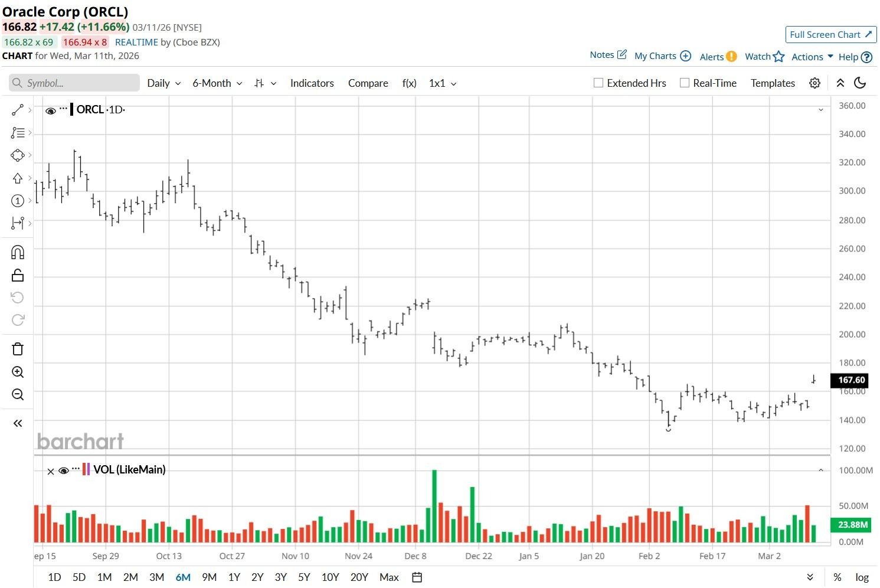This screenshot has width=880, height=588.
Task: Expand chart list with double chevron down
Action: pyautogui.click(x=810, y=577)
